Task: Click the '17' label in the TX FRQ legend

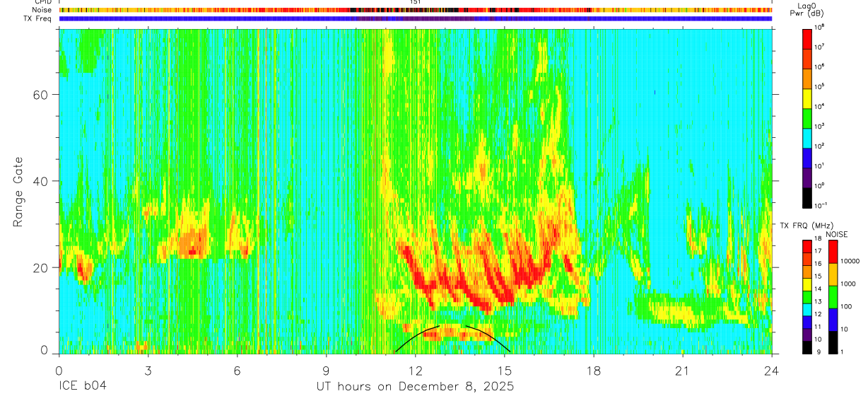Action: (819, 252)
